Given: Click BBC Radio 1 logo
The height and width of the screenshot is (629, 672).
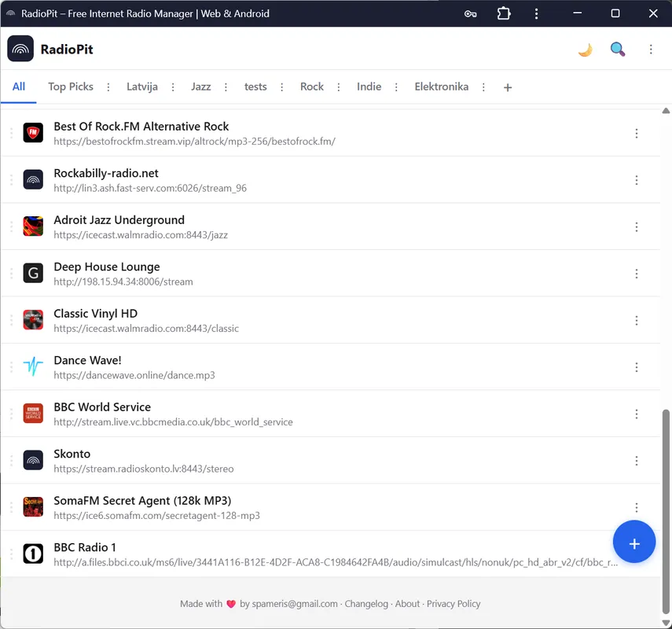Looking at the screenshot, I should click(x=33, y=554).
